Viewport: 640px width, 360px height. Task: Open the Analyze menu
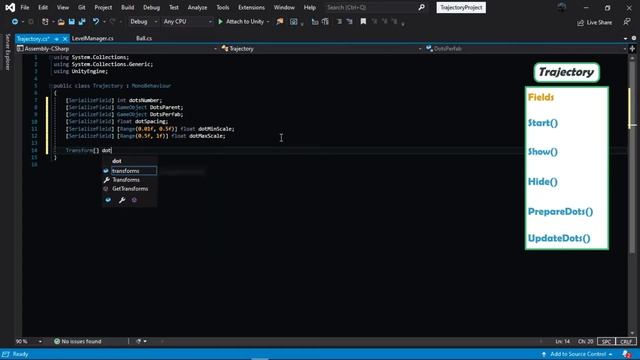[197, 7]
